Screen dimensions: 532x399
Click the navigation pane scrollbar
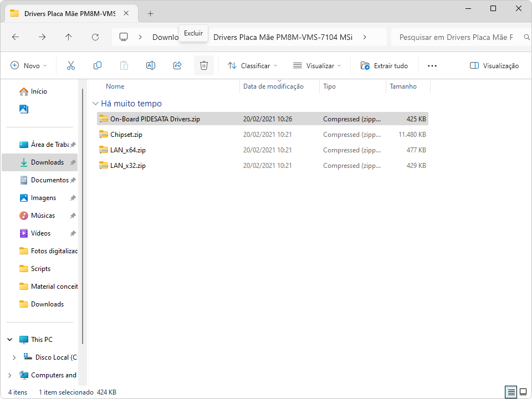click(83, 216)
